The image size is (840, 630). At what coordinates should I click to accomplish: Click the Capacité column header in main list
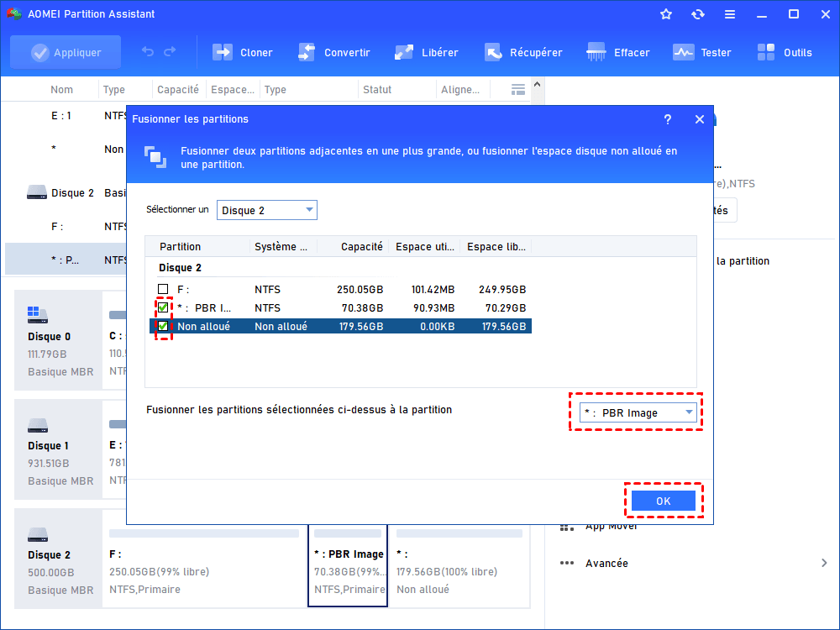pyautogui.click(x=178, y=90)
